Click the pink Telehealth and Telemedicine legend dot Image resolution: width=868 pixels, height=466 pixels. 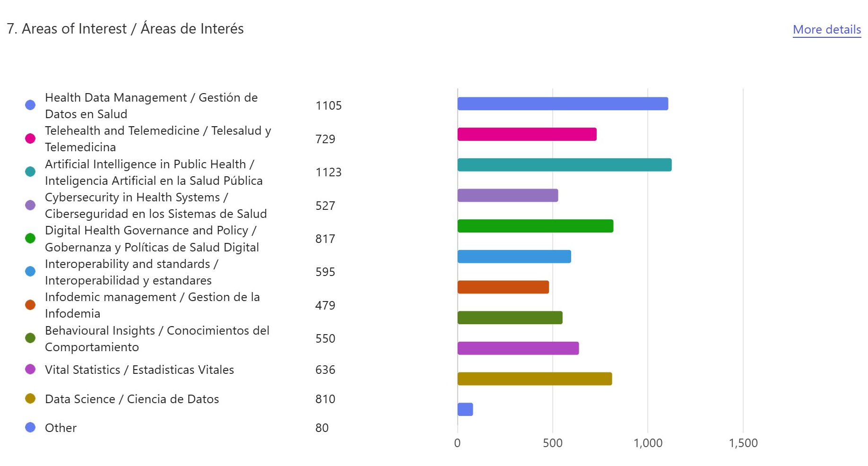30,138
